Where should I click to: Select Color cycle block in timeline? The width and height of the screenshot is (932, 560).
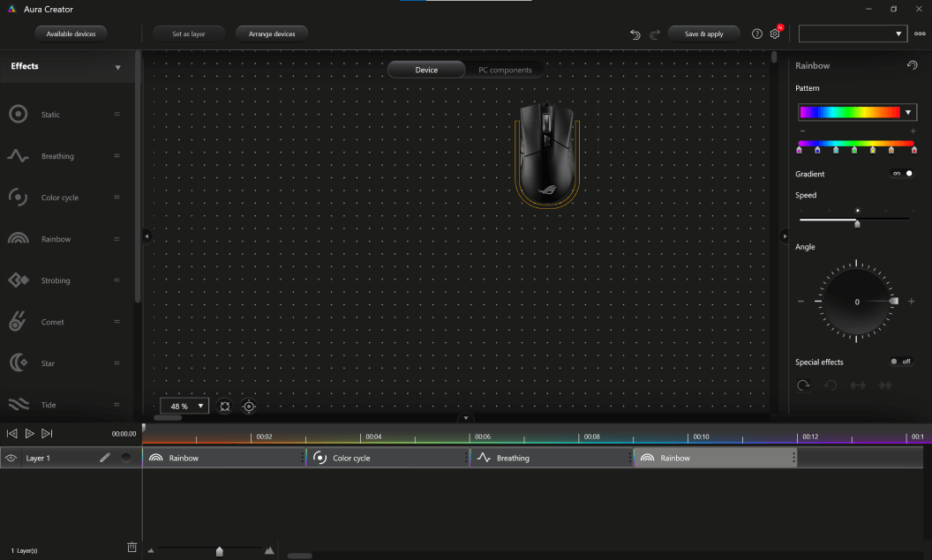click(387, 458)
